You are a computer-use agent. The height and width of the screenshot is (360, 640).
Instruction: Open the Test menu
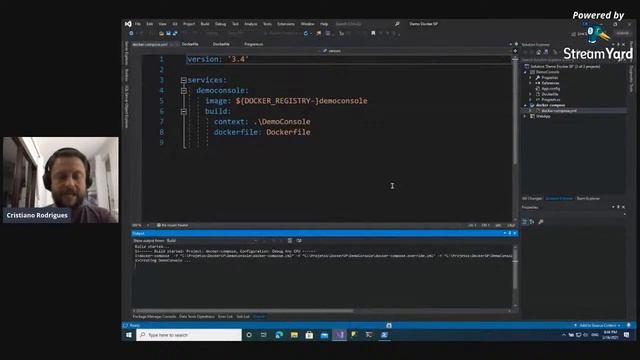[236, 24]
